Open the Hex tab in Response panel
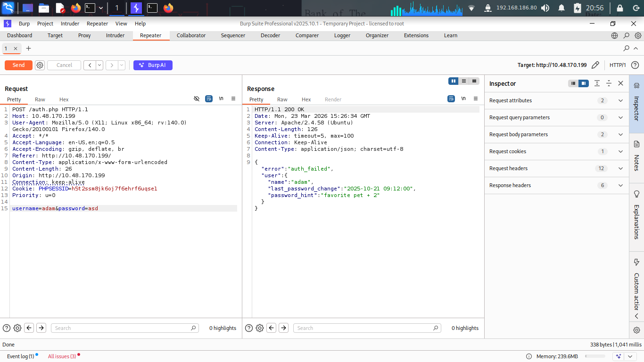 tap(306, 99)
